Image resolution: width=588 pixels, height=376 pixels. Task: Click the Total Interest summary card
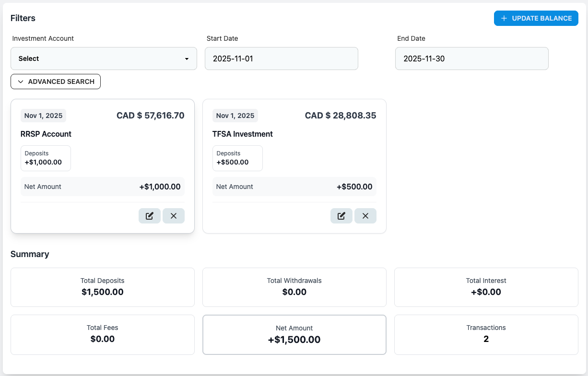pos(486,287)
